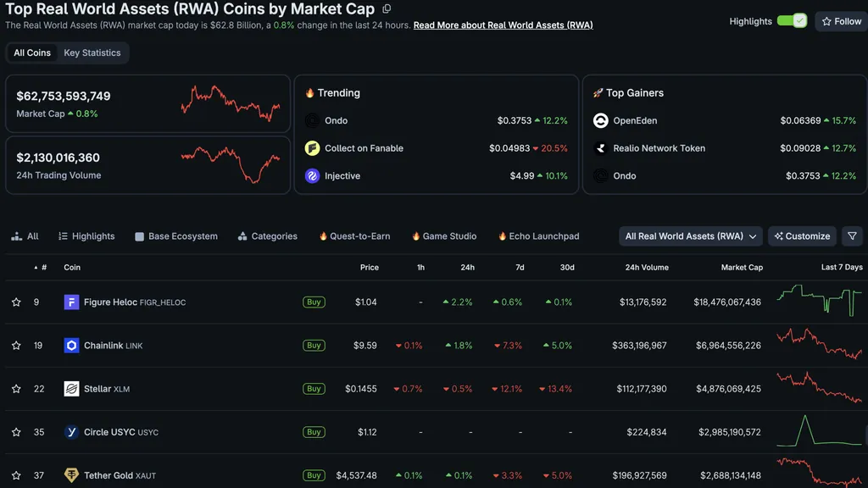Favorite Stellar with star
The image size is (868, 488).
click(16, 389)
